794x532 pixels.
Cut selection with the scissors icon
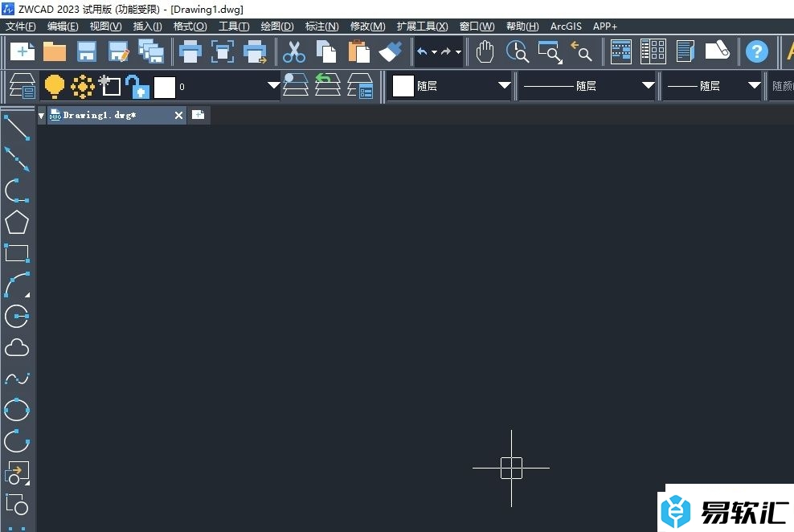click(x=294, y=51)
